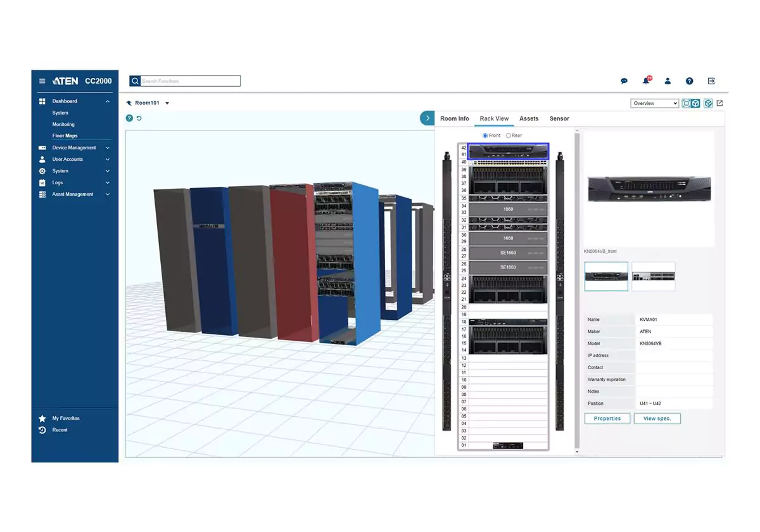Viewport: 760px width, 532px height.
Task: Click the Properties button
Action: [x=607, y=418]
